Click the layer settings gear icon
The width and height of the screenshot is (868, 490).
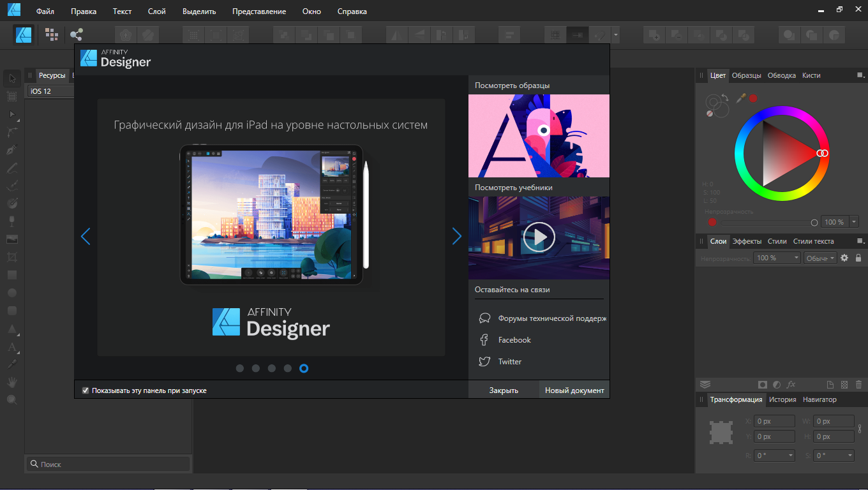tap(844, 258)
